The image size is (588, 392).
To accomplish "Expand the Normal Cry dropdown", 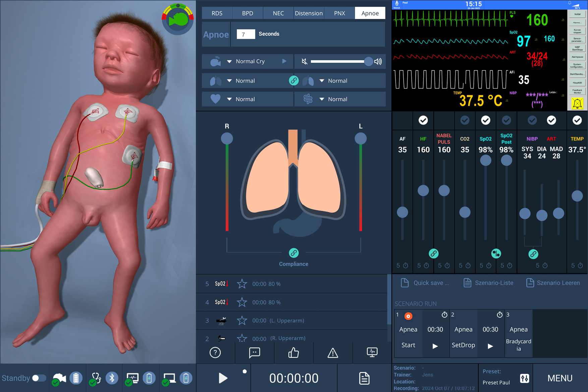I will coord(229,61).
